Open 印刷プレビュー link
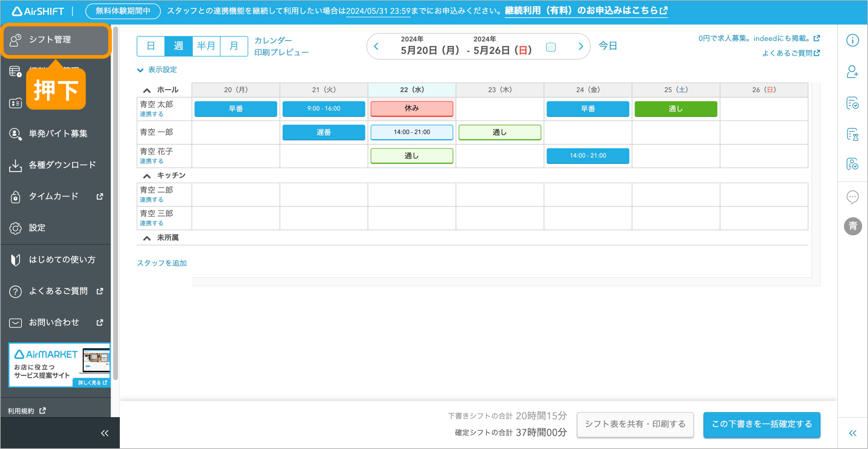Image resolution: width=868 pixels, height=449 pixels. click(281, 53)
